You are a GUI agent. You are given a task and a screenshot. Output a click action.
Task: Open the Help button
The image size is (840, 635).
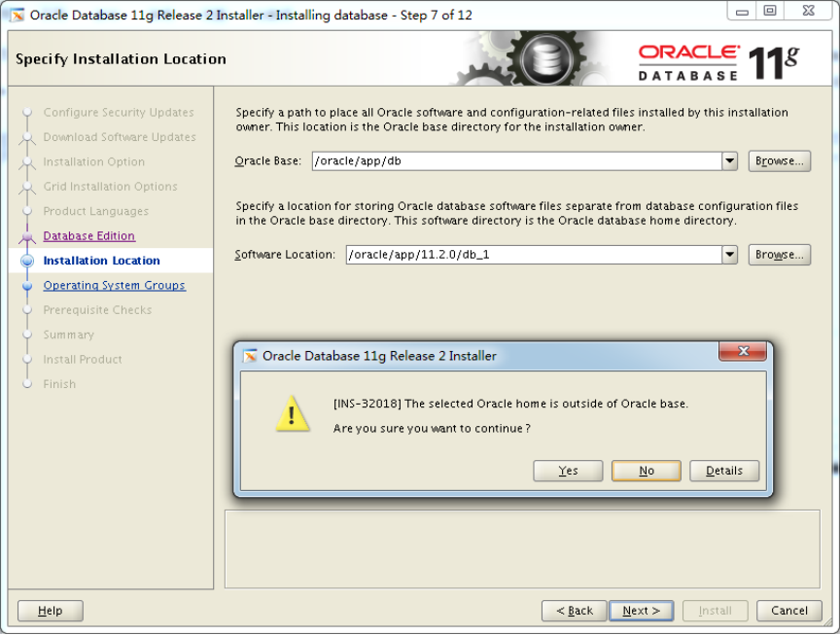click(51, 611)
